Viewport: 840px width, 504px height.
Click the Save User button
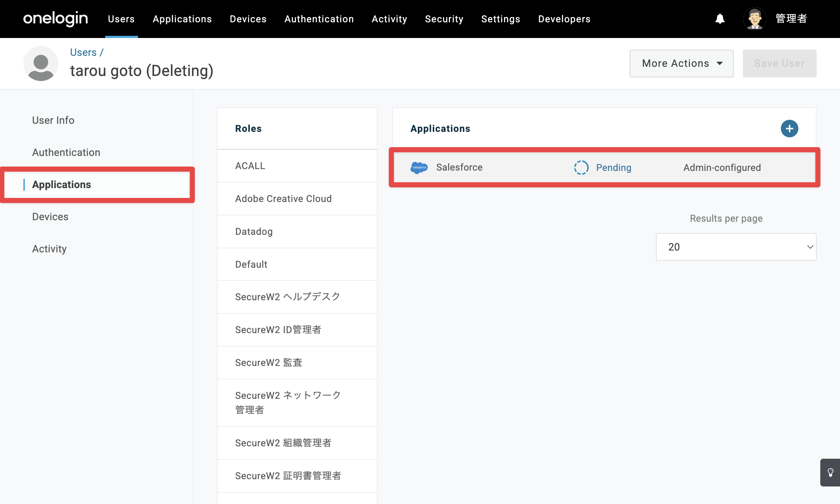pyautogui.click(x=779, y=64)
